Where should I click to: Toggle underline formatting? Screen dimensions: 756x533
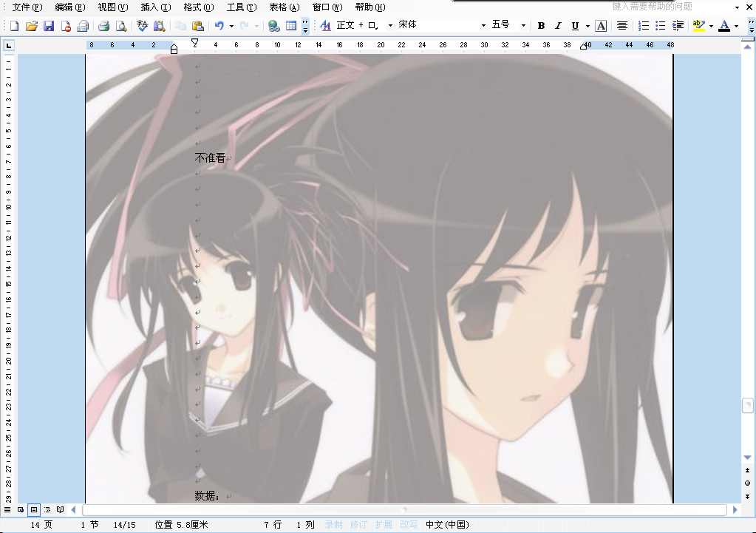pyautogui.click(x=575, y=26)
